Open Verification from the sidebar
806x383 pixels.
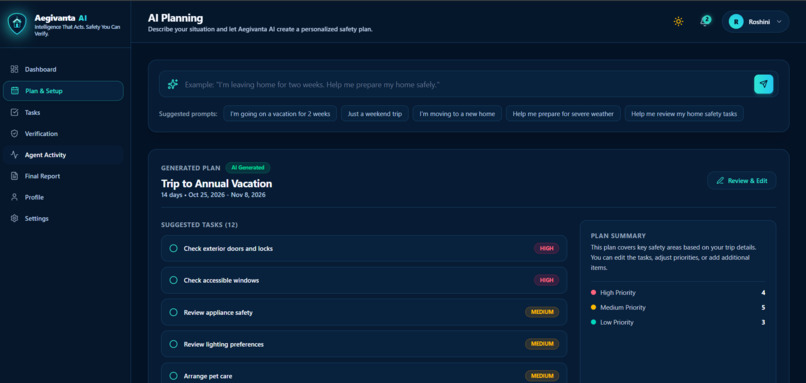pos(63,134)
